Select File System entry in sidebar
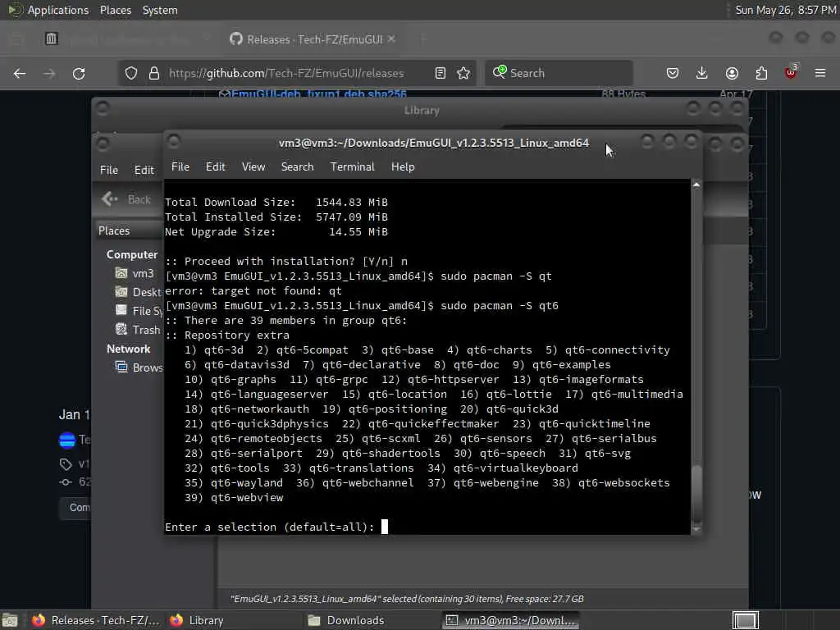The image size is (840, 630). pyautogui.click(x=138, y=311)
